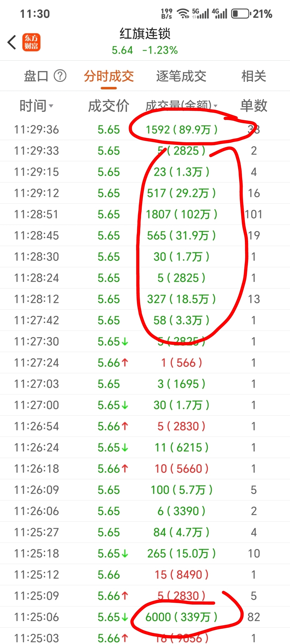Tap volume 6 (3390)
This screenshot has width=290, height=644.
click(x=182, y=511)
